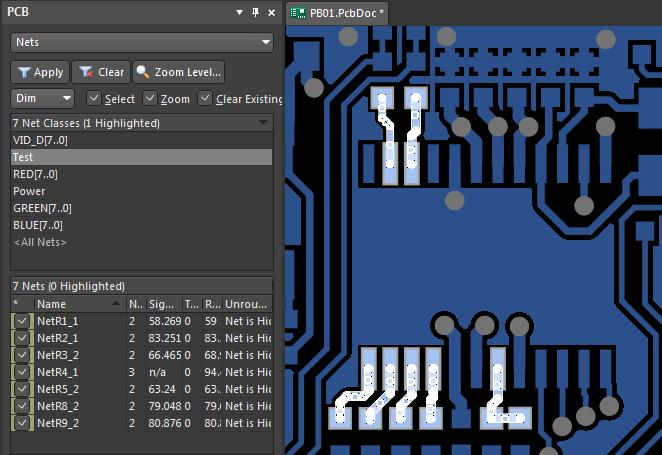
Task: Switch to the PB01.PcbDoc tab
Action: pos(337,13)
